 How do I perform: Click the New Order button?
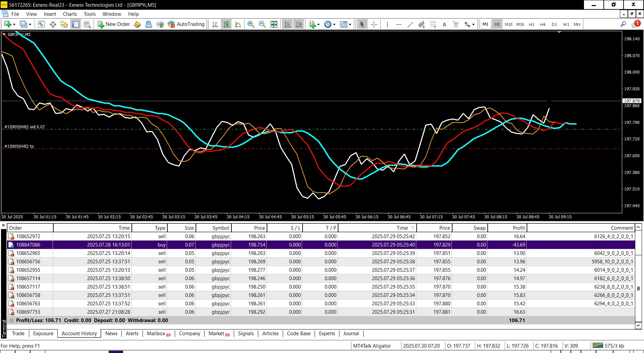114,24
